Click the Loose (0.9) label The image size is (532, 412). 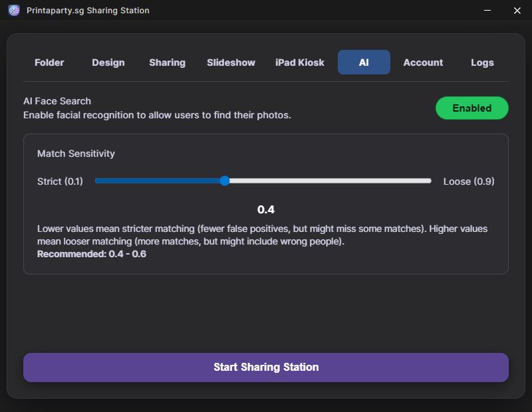469,181
